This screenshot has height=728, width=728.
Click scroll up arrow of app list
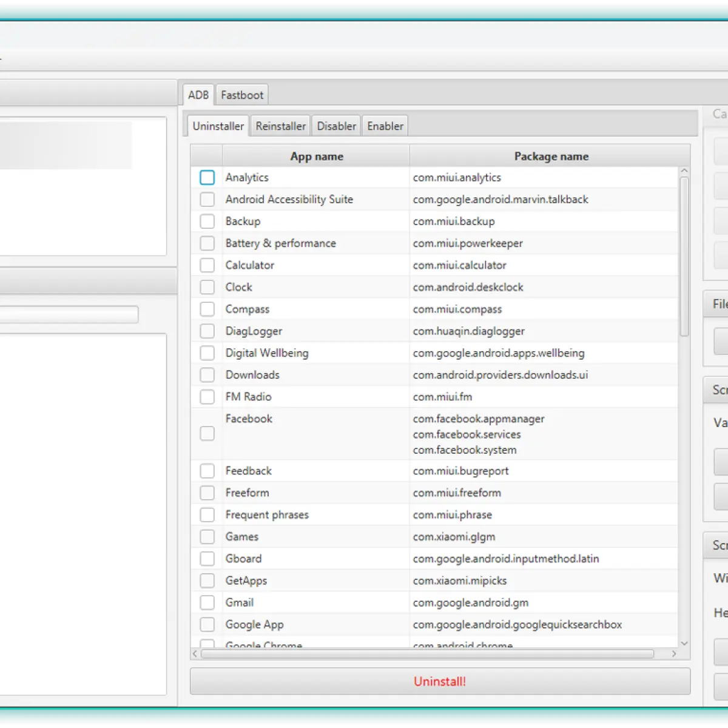coord(684,172)
